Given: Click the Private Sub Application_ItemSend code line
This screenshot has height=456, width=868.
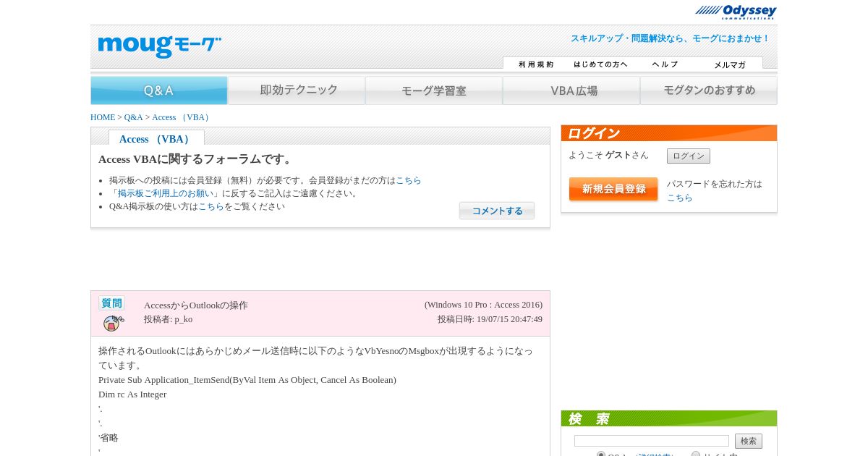Looking at the screenshot, I should click(x=247, y=380).
